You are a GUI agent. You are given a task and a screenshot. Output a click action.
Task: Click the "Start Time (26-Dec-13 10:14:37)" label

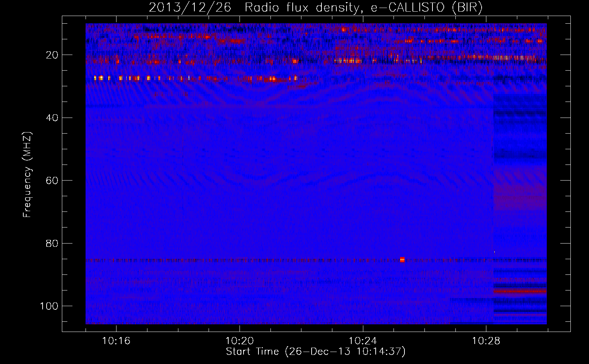(316, 352)
